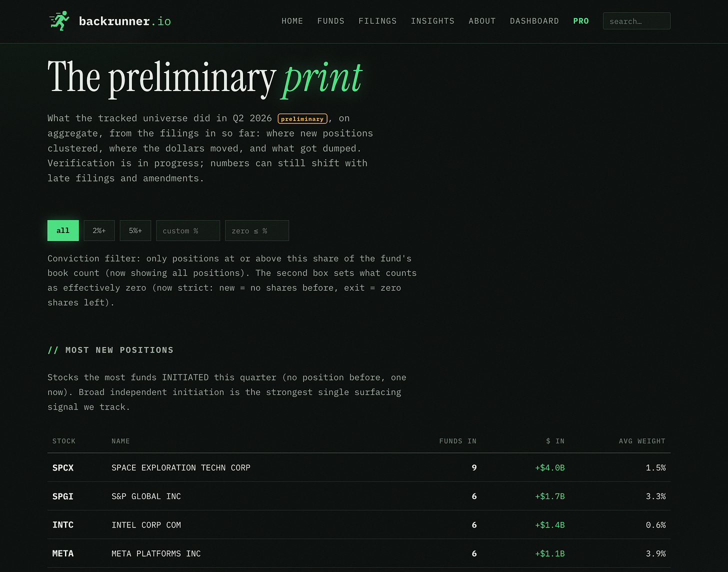Click the +$4.0B value for SPCX
Image resolution: width=728 pixels, height=572 pixels.
pos(550,467)
